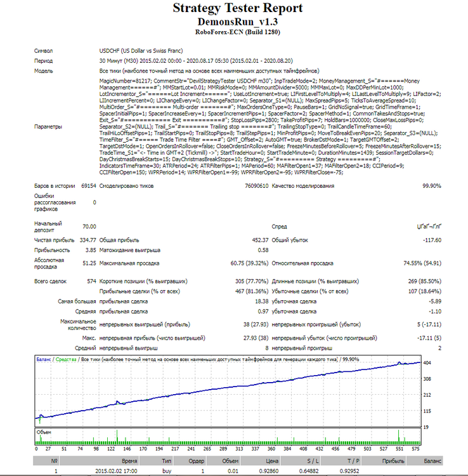Click the 'Всего сделок' label
Screen dimensions: 468x476
point(50,281)
